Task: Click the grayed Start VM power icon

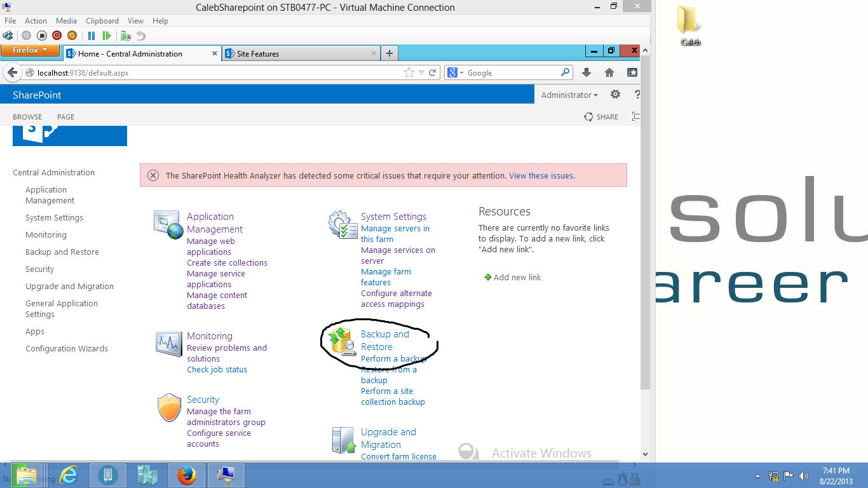Action: 26,36
